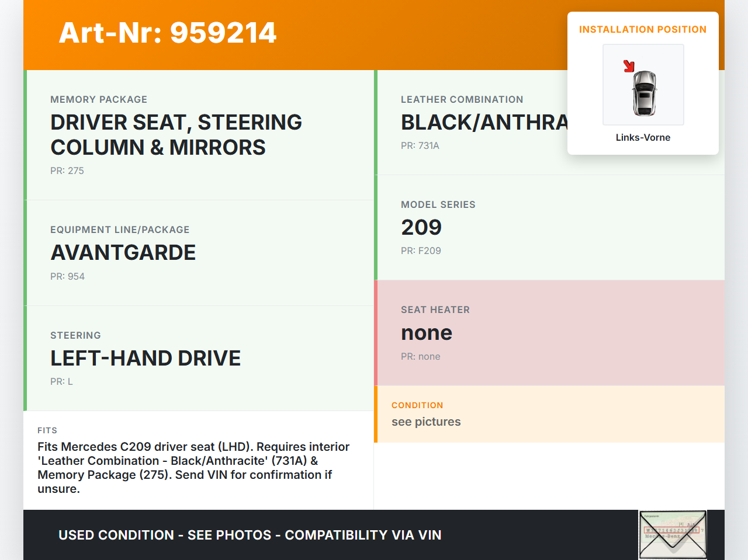Image resolution: width=748 pixels, height=560 pixels.
Task: Select the PR: 954 code
Action: 68,276
